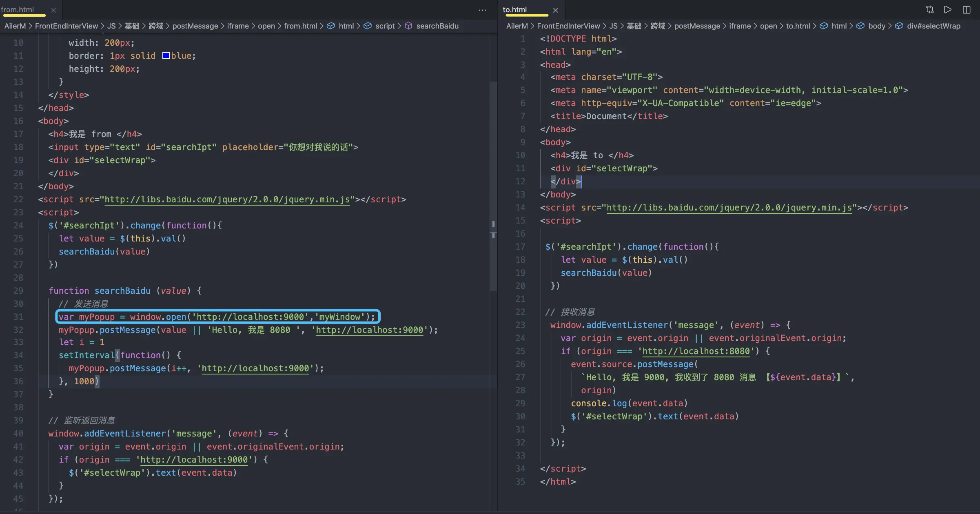Follow localhost:8080 link on line 25
Image resolution: width=980 pixels, height=514 pixels.
coord(696,351)
